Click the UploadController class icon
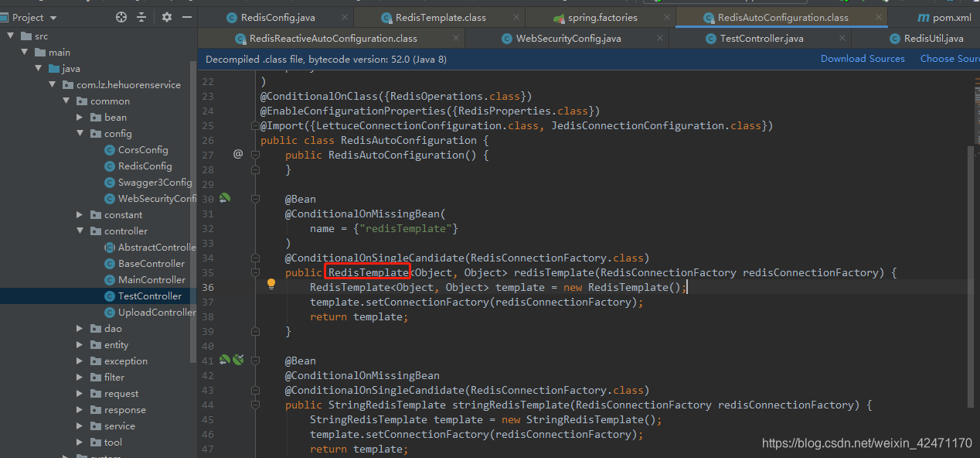Screen dimensions: 980x458 coord(110,313)
